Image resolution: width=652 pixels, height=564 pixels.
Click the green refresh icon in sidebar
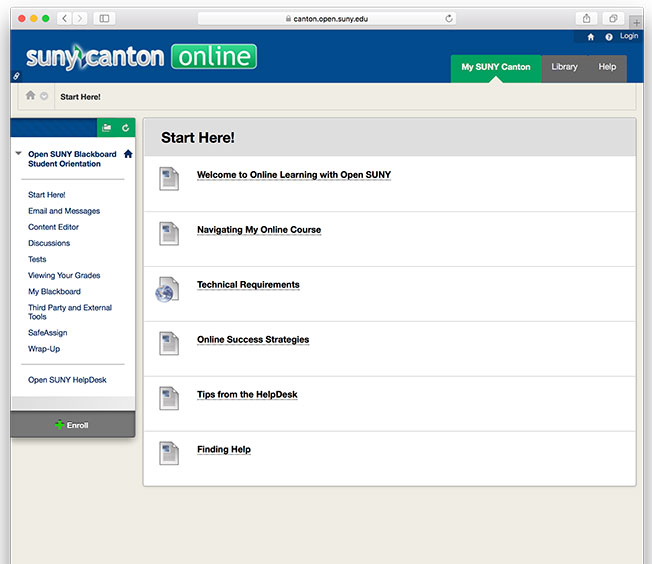(125, 128)
